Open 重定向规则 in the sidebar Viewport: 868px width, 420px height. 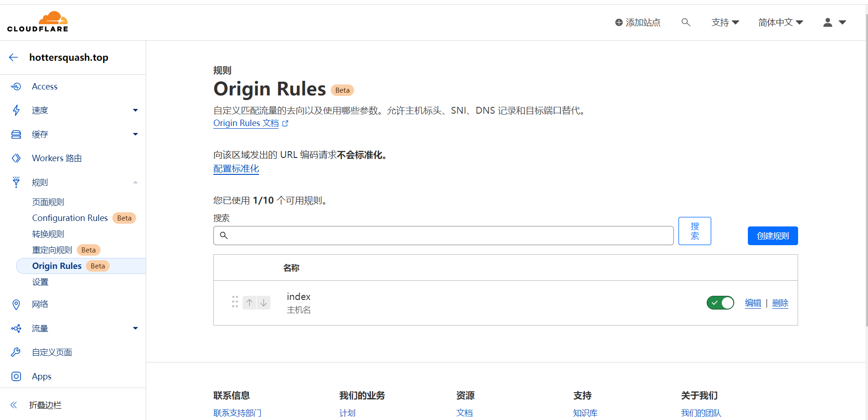52,250
